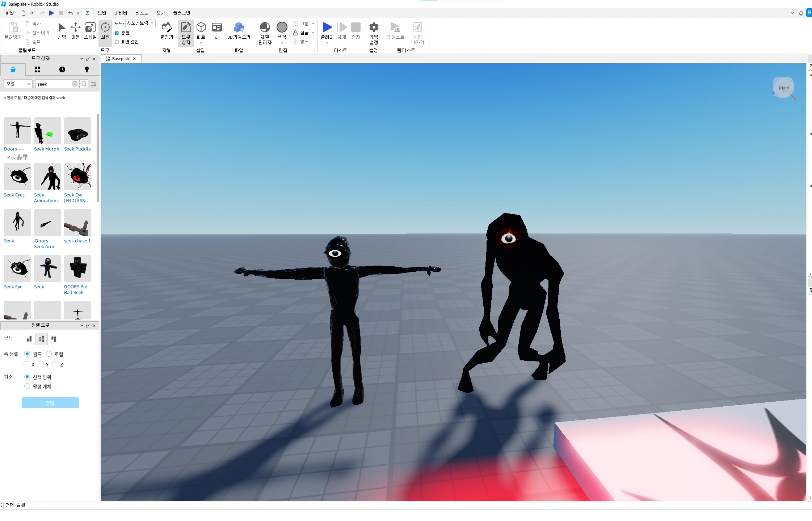The image size is (812, 521).
Task: Open the toolbox Recent clock tab
Action: (62, 69)
